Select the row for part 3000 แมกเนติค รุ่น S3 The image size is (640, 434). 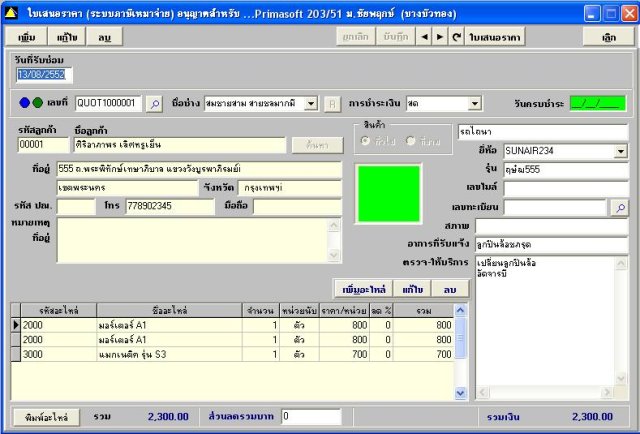click(237, 354)
